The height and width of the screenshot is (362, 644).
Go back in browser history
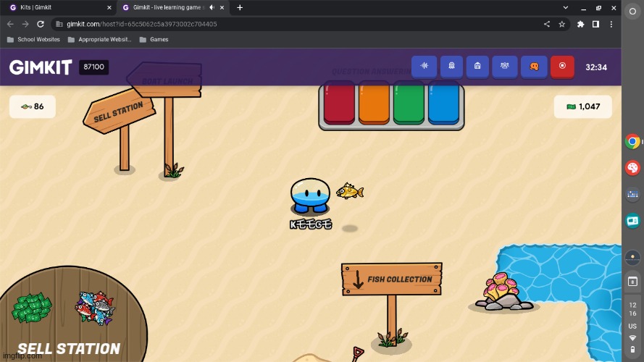10,24
